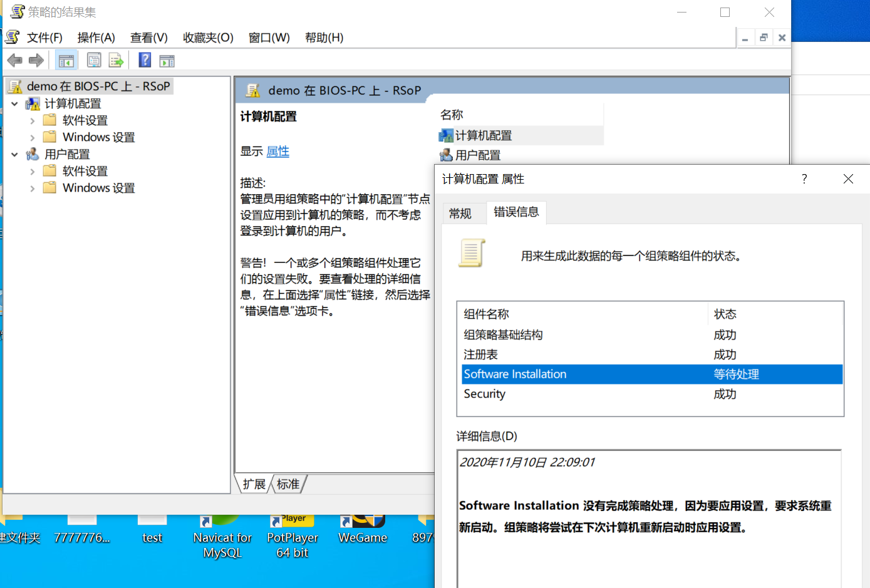Select 用户配置 in the name list
The height and width of the screenshot is (588, 870).
point(477,155)
